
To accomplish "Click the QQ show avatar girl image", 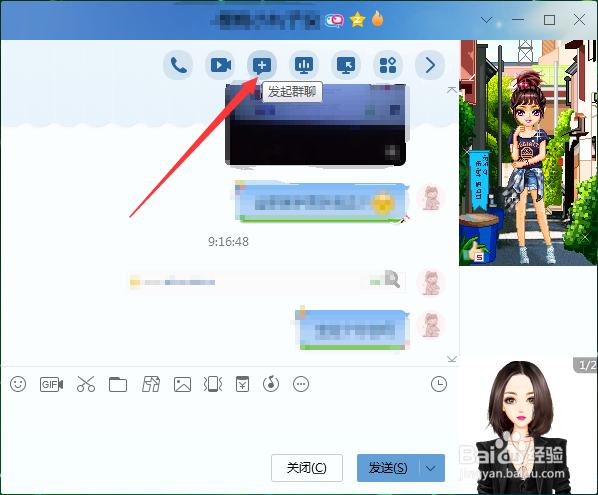I will click(x=528, y=153).
